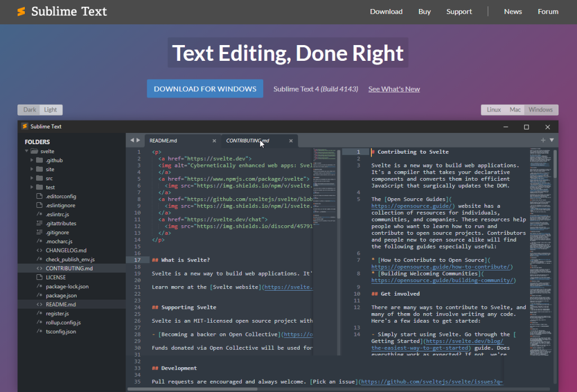
Task: Click the .gitignore file icon
Action: [x=39, y=232]
